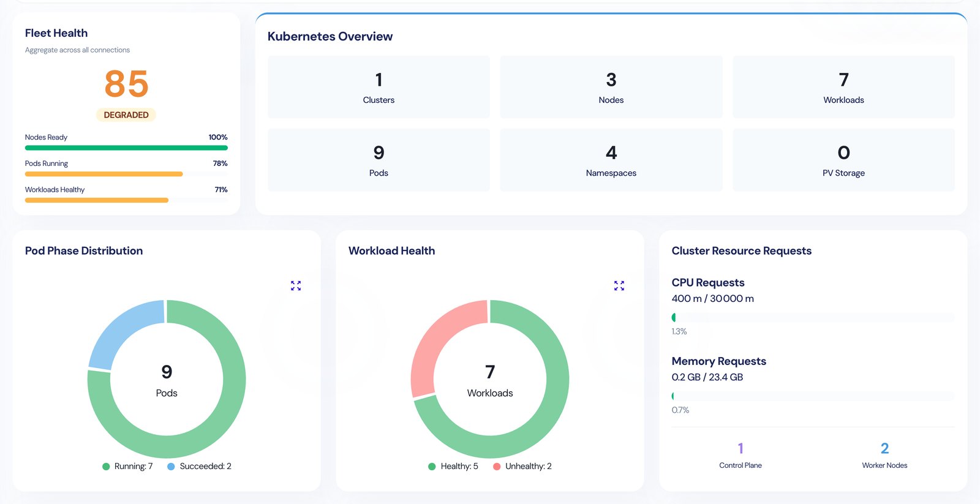
Task: Expand the Workload Health chart fullscreen
Action: pyautogui.click(x=619, y=285)
